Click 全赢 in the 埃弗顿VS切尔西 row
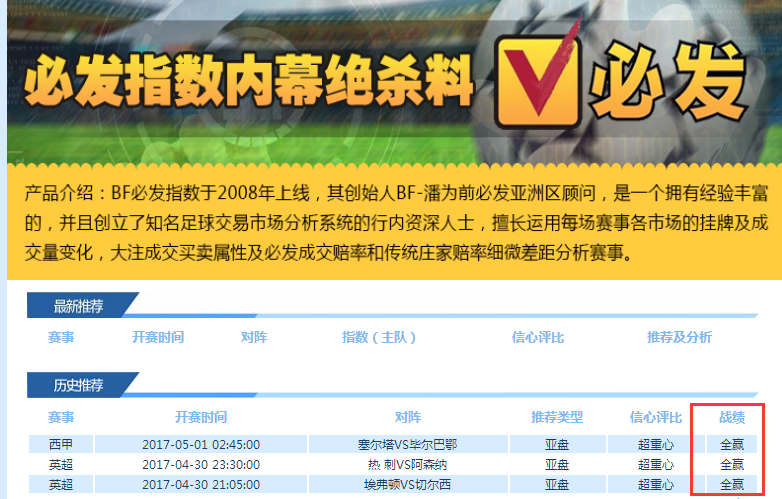Screen dimensions: 782x499 (x=732, y=485)
